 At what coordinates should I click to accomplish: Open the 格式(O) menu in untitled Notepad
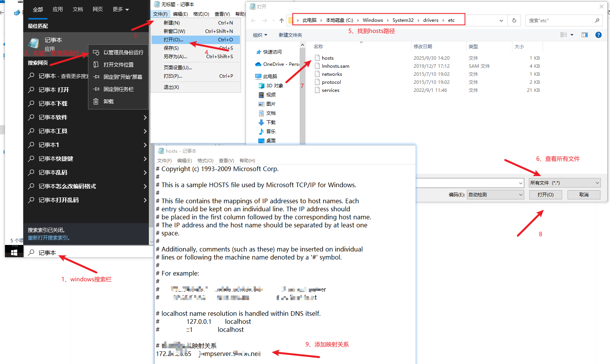pyautogui.click(x=201, y=14)
